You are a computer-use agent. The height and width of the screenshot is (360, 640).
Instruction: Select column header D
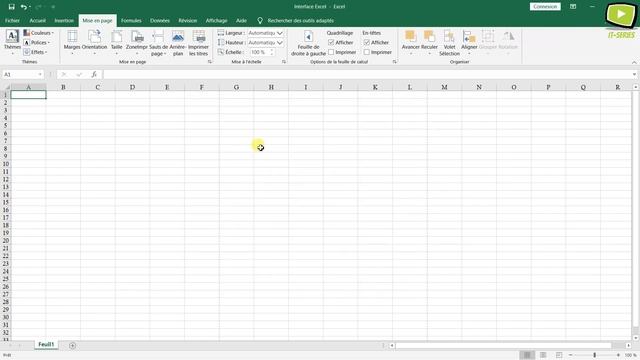coord(132,87)
